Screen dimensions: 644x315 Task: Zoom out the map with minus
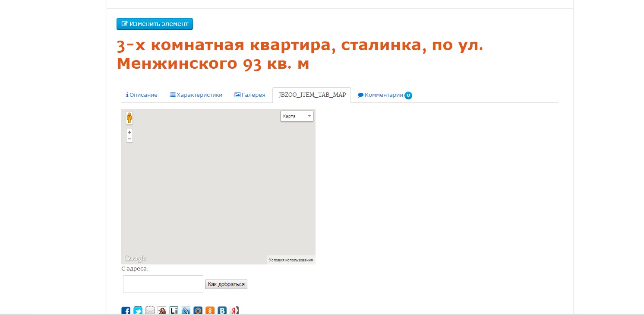coord(129,139)
